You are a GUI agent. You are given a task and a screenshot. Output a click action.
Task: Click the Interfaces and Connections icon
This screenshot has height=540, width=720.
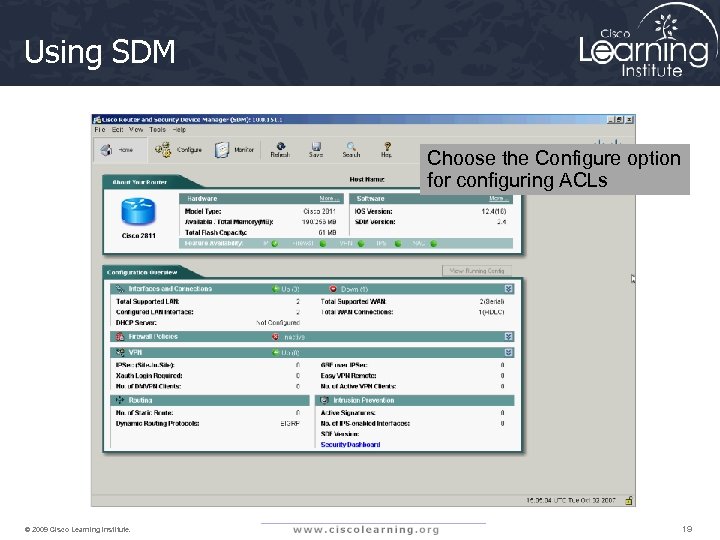click(120, 289)
